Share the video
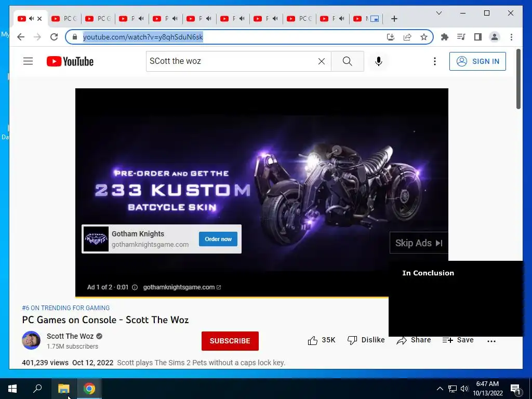Image resolution: width=532 pixels, height=399 pixels. coord(414,340)
